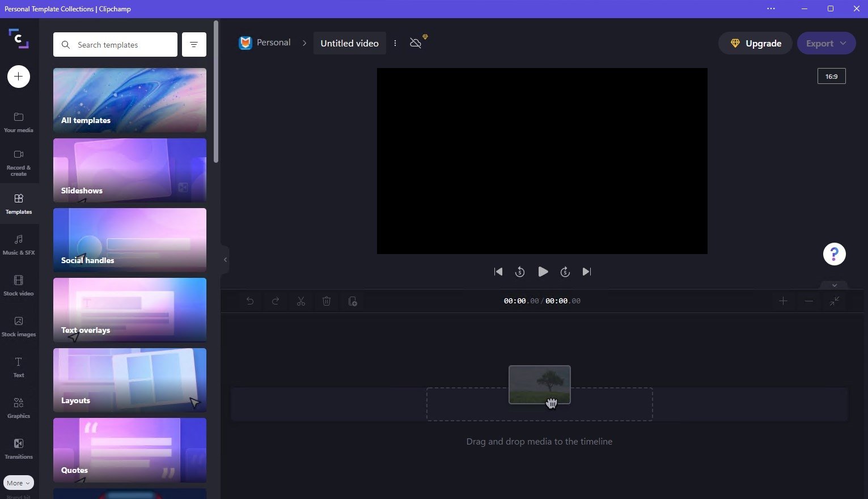Rewind five seconds
868x499 pixels.
tap(520, 272)
